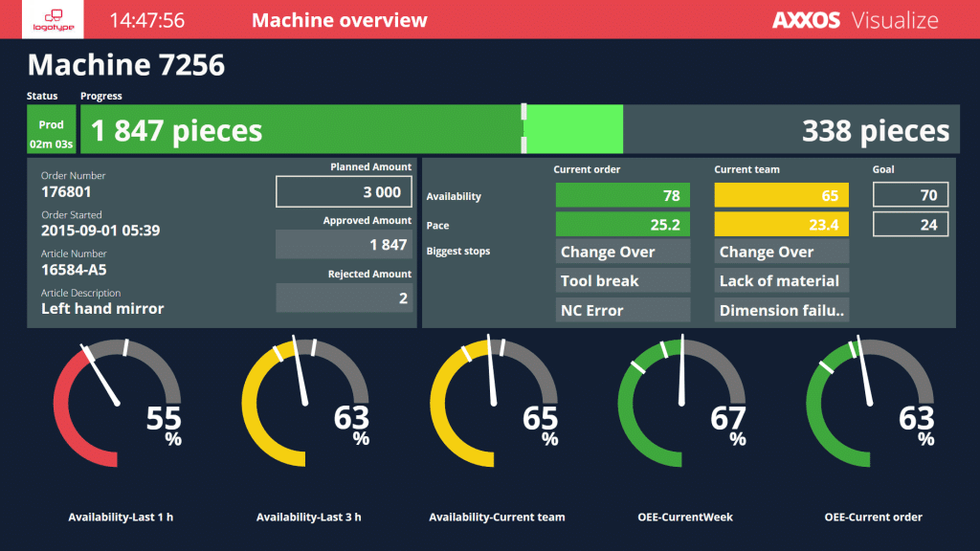The width and height of the screenshot is (980, 551).
Task: Select the Availability-Last 3 h gauge
Action: click(304, 404)
